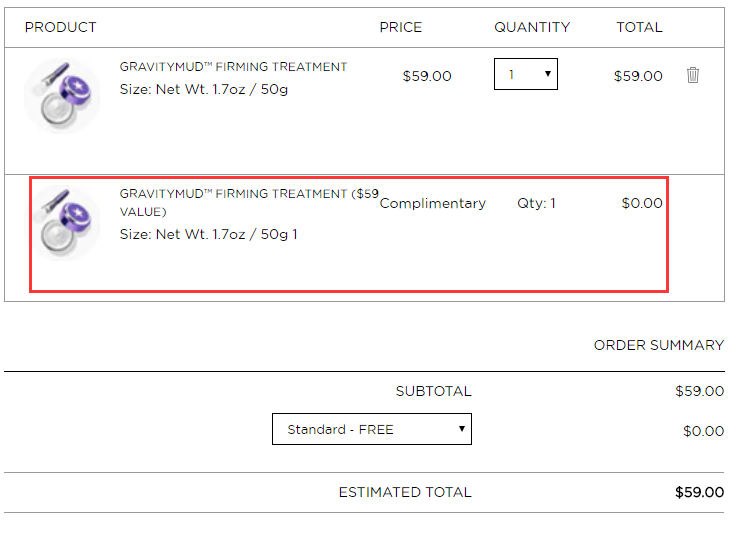Screen dimensions: 738x542
Task: Click the SUBTOTAL label
Action: pos(433,391)
